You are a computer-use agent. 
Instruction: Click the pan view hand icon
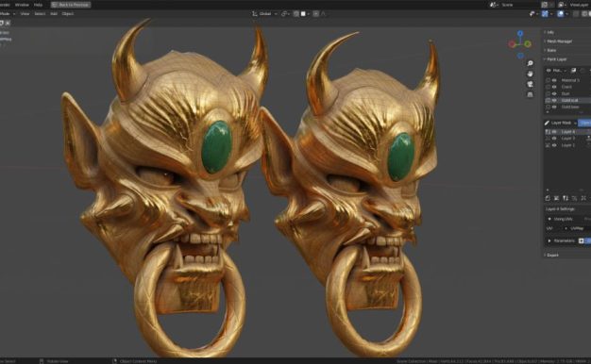click(x=530, y=74)
